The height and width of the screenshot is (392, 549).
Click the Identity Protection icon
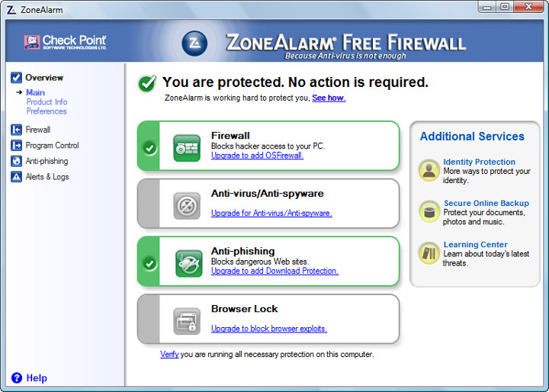coord(429,171)
